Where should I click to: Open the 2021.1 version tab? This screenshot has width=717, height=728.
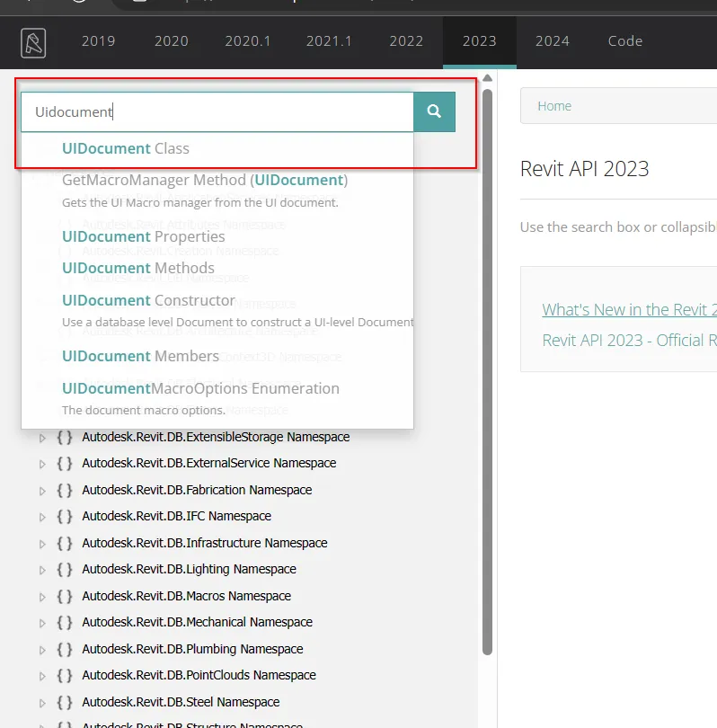point(329,41)
